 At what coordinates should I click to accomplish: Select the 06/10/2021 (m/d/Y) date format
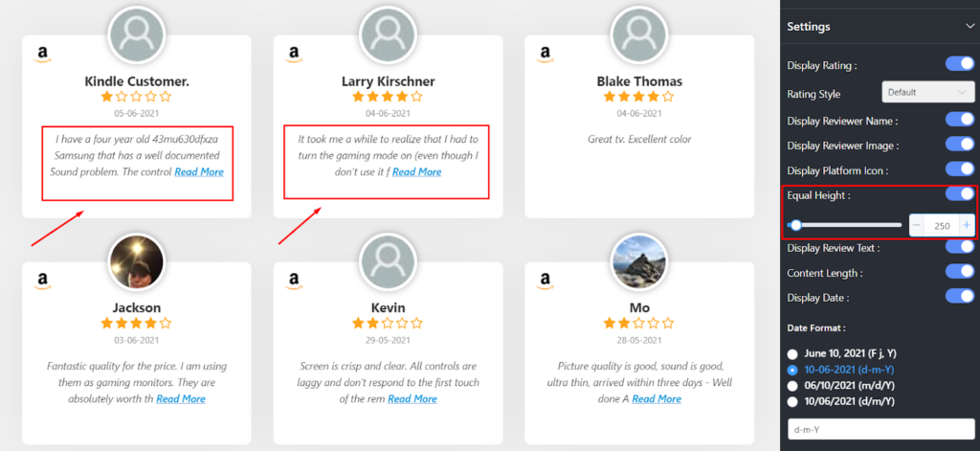792,385
